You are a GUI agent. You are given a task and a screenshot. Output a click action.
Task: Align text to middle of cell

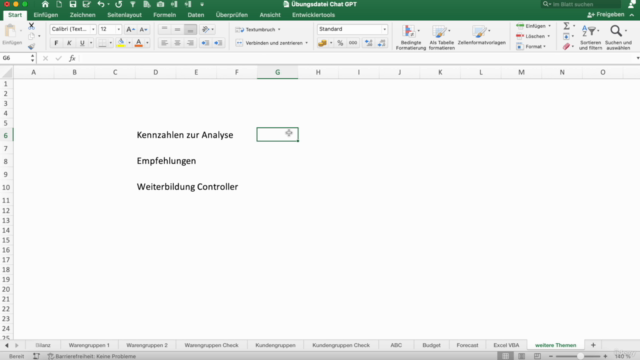tap(177, 29)
